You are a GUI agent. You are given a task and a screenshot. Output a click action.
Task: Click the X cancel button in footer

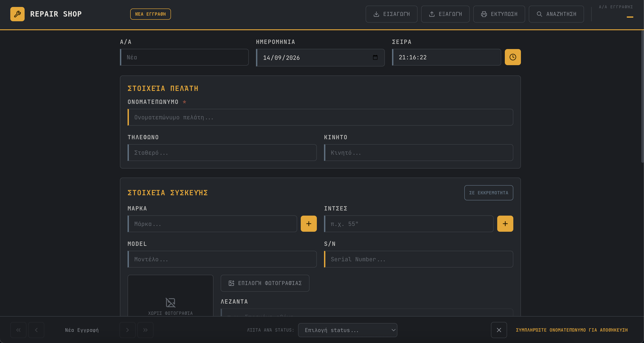tap(499, 330)
